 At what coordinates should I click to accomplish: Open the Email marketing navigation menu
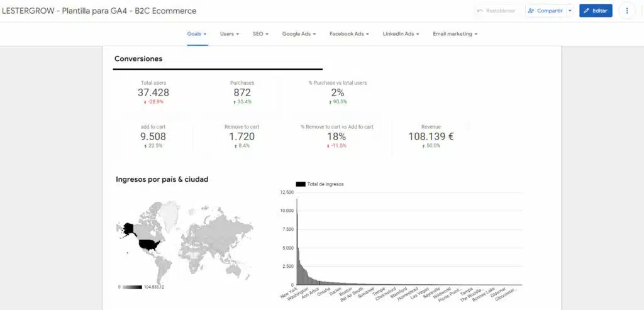pyautogui.click(x=455, y=34)
